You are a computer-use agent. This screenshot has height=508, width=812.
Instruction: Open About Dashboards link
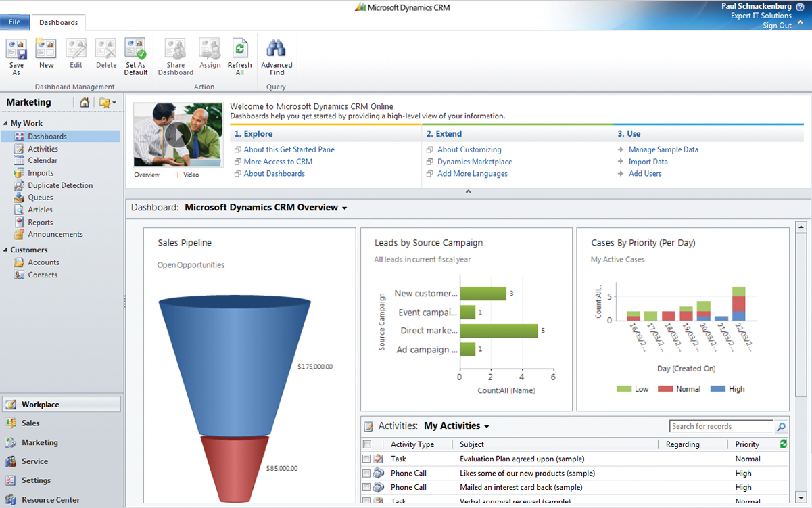[x=274, y=174]
